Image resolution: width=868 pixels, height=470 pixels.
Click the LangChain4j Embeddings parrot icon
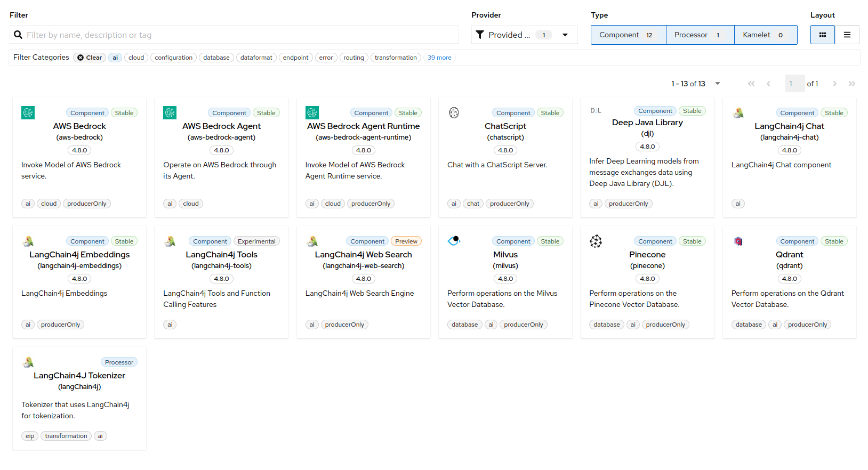28,241
